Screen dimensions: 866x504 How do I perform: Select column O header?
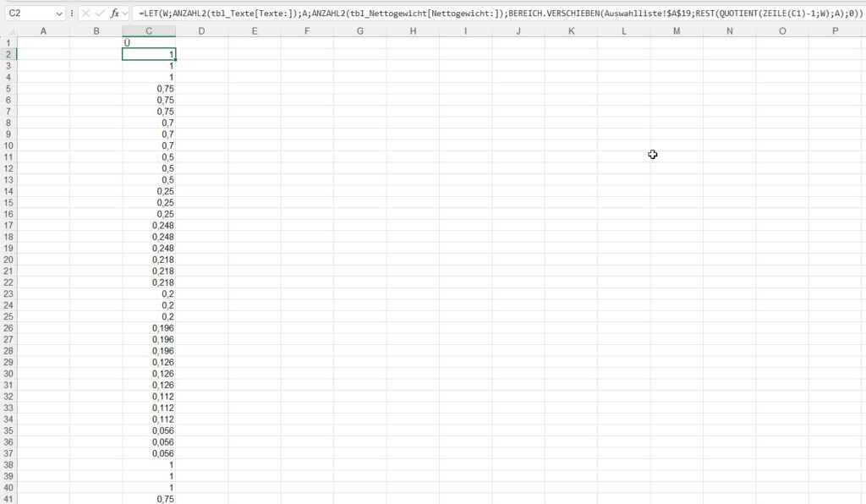coord(782,31)
